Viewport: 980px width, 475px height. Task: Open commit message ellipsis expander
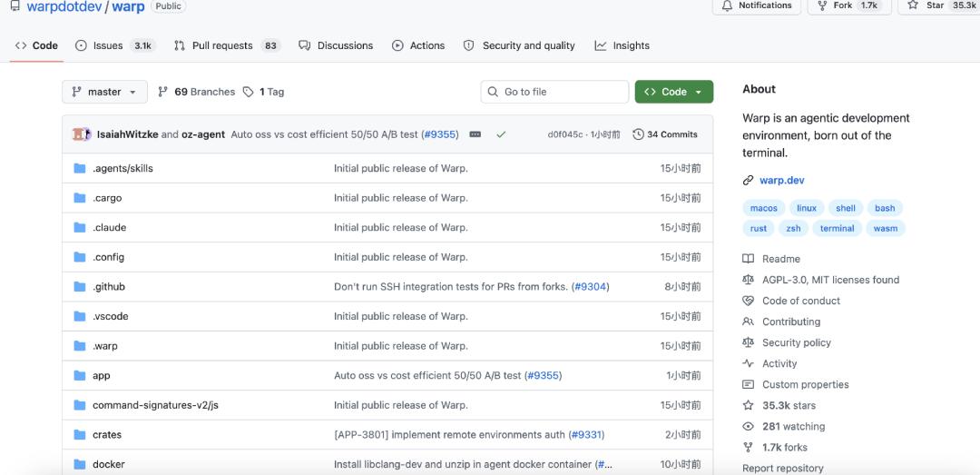pos(475,134)
